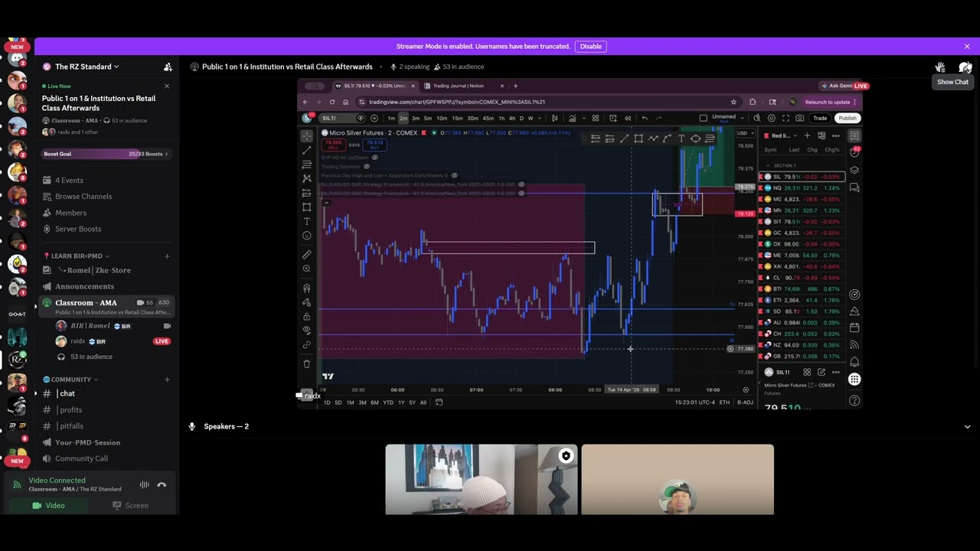Open the invite people icon beside server name
The width and height of the screenshot is (980, 551).
(168, 67)
